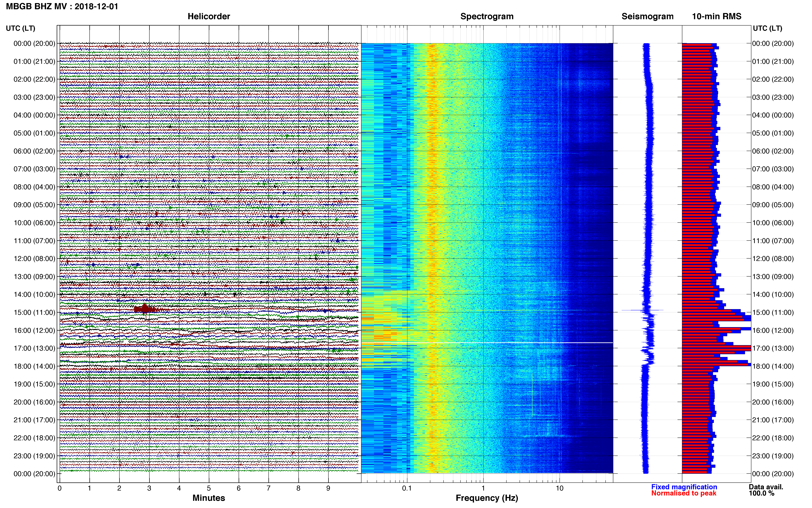The image size is (812, 508).
Task: Click the left 'UTC (LT)' axis label
Action: point(21,28)
